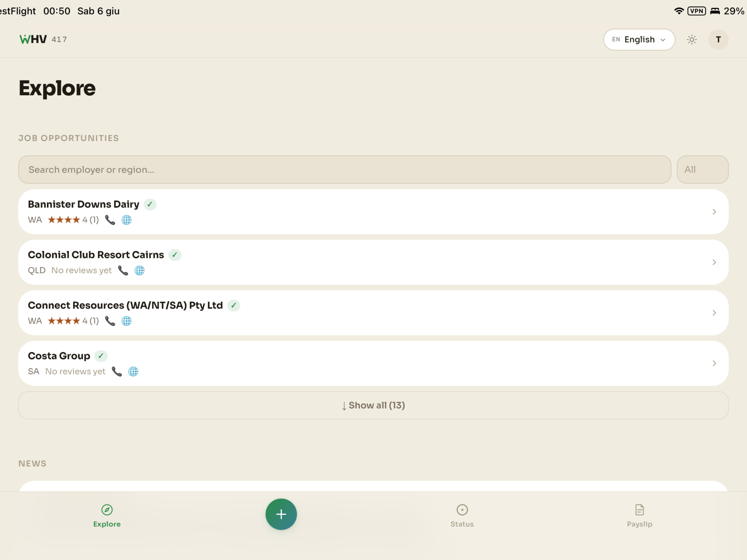Tap verified badge next to Costa Group

pyautogui.click(x=101, y=356)
